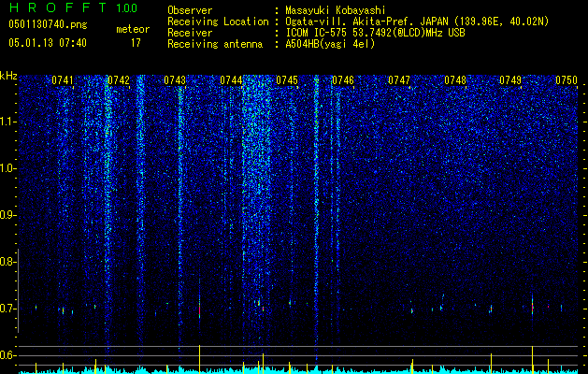Screen dimensions: 588x374
Task: Select the version number 1.0.0
Action: click(127, 8)
